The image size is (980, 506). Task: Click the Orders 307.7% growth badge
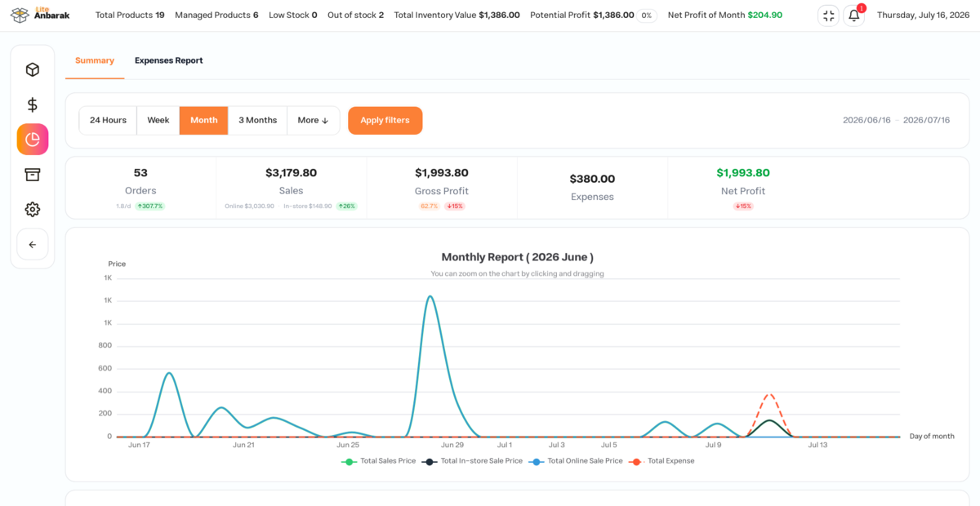[x=150, y=206]
